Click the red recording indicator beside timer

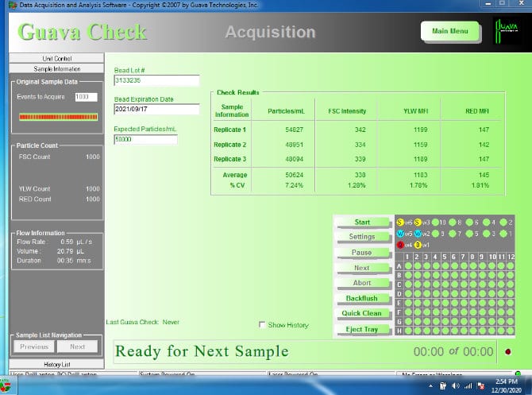(508, 351)
